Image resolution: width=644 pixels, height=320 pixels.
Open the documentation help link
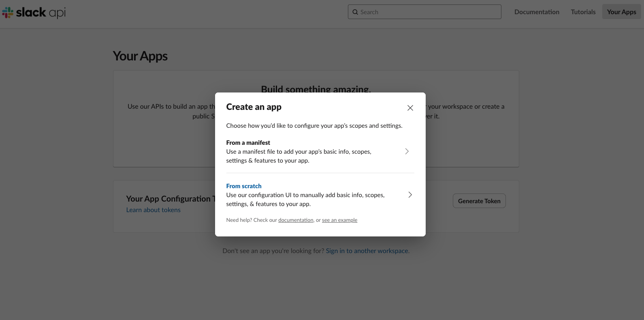(x=296, y=220)
